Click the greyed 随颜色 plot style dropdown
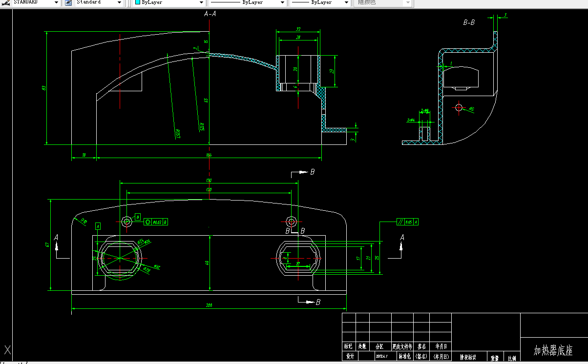 (x=382, y=2)
